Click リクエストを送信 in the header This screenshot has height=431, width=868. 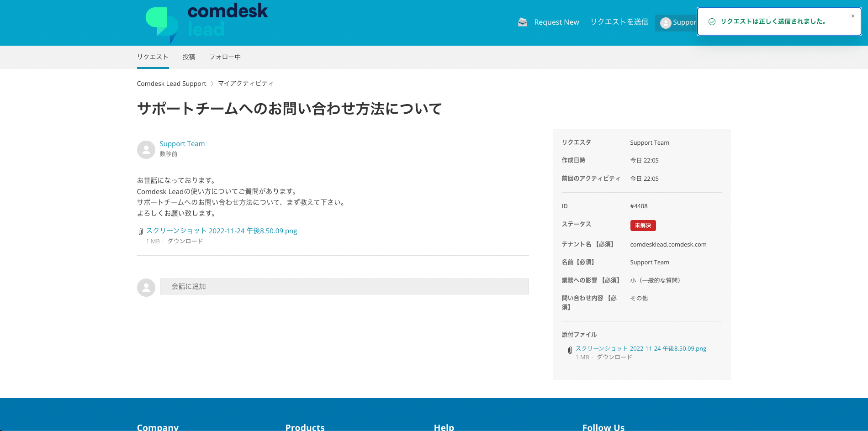pos(619,21)
